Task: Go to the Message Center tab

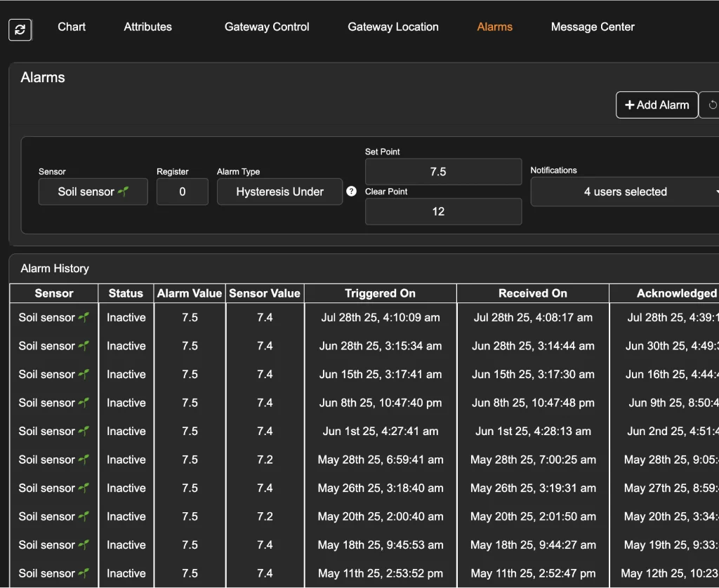Action: coord(593,27)
